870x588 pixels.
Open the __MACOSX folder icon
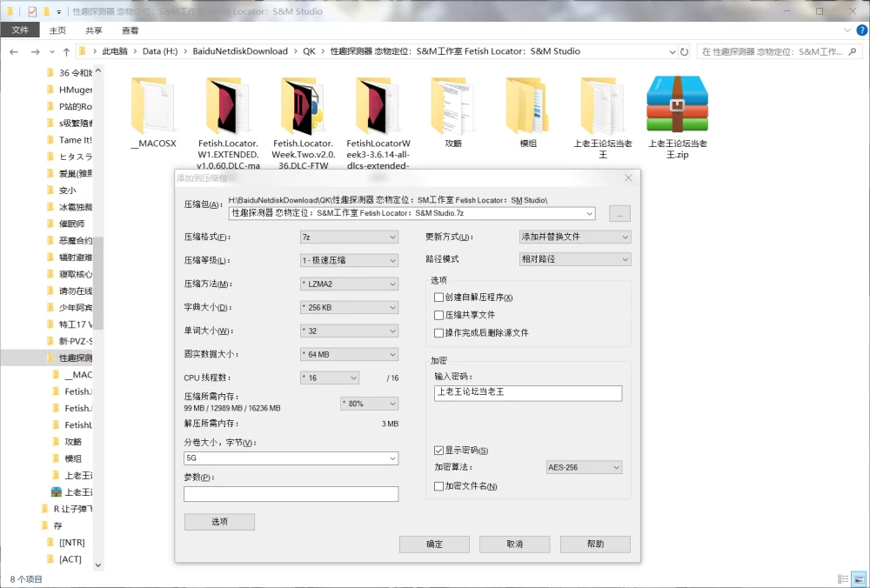pos(153,106)
